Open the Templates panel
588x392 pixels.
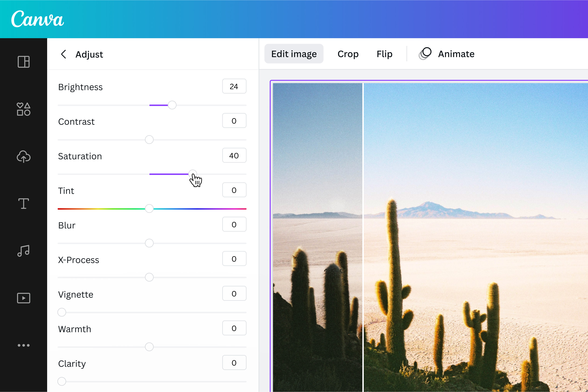point(23,62)
